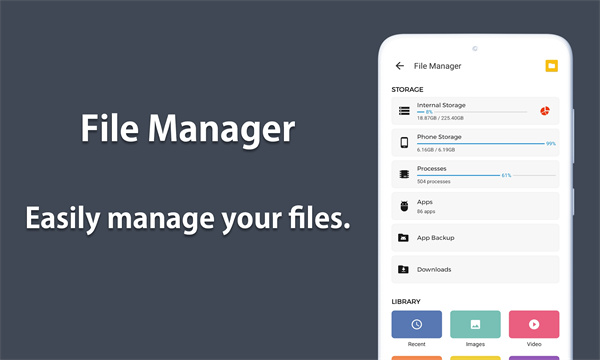Screen dimensions: 600x360
Task: Open the Images library tile
Action: click(x=475, y=324)
